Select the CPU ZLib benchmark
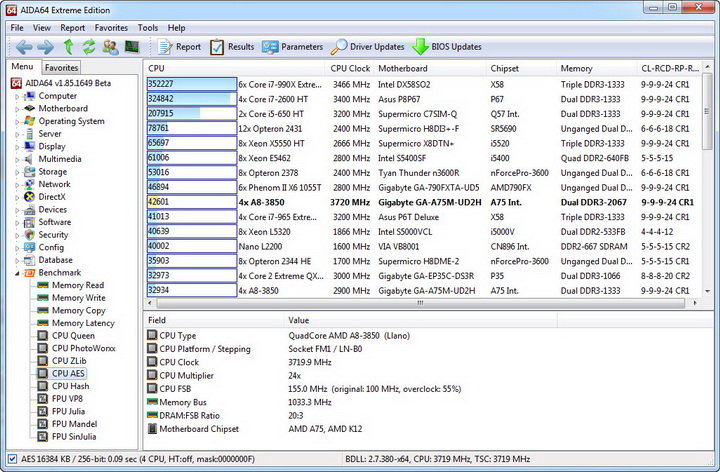Image resolution: width=720 pixels, height=472 pixels. point(69,361)
